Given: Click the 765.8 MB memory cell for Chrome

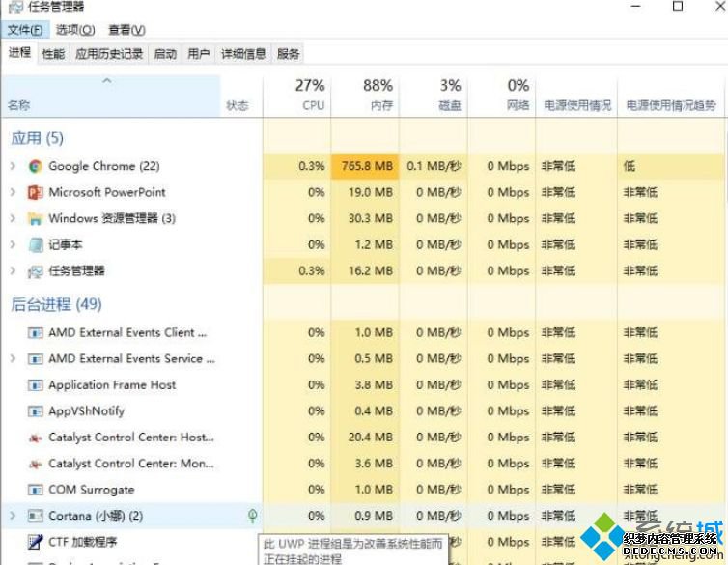Looking at the screenshot, I should coord(365,166).
